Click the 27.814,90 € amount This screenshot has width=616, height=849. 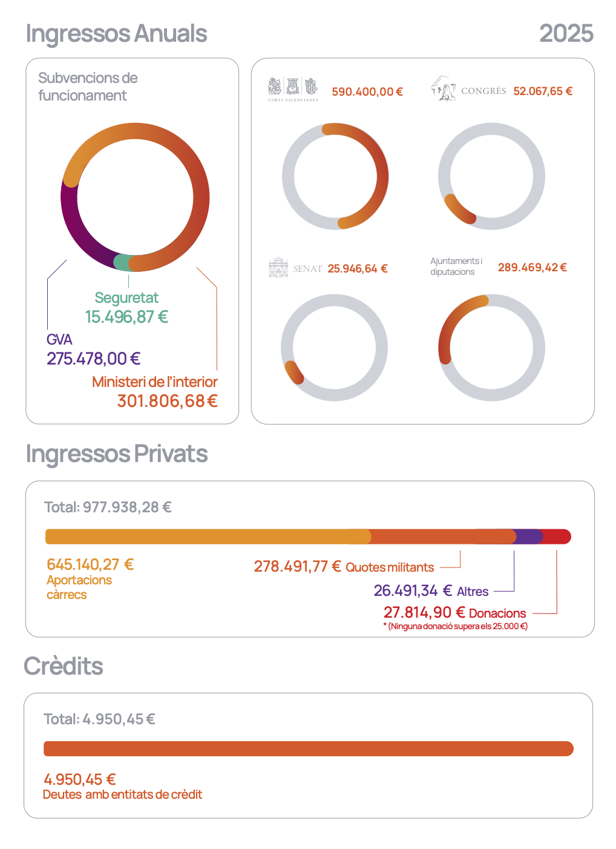point(424,612)
